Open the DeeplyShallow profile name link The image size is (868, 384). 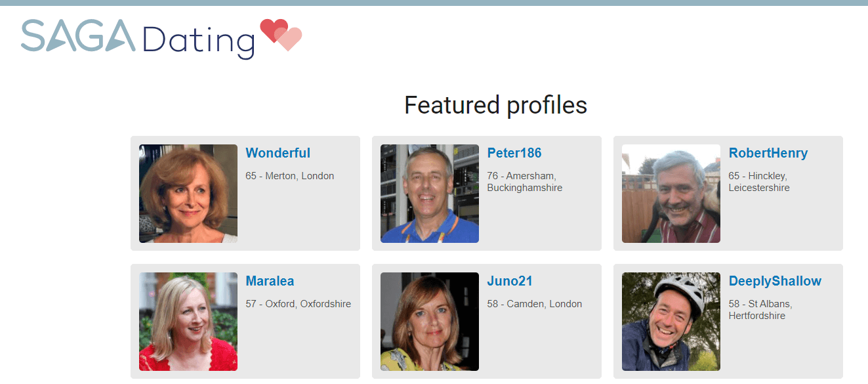point(775,281)
